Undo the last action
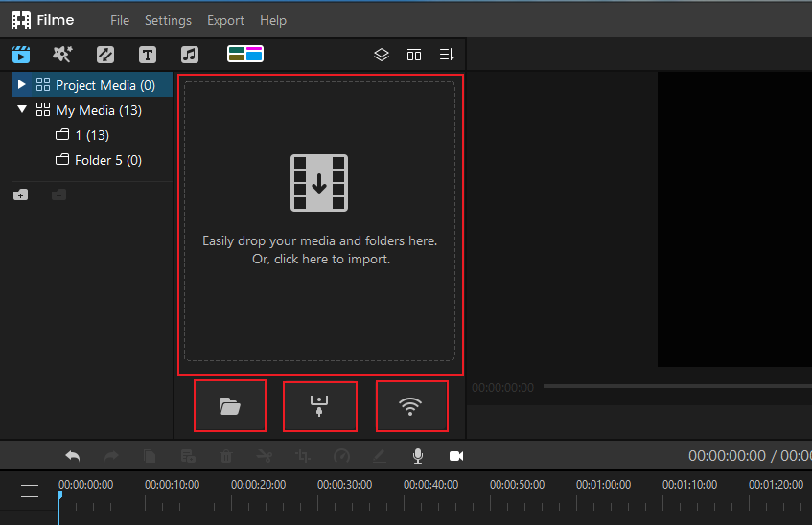Image resolution: width=812 pixels, height=525 pixels. [x=73, y=456]
